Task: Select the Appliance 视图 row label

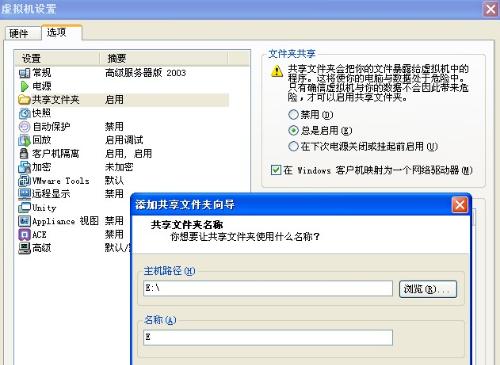Action: (65, 221)
